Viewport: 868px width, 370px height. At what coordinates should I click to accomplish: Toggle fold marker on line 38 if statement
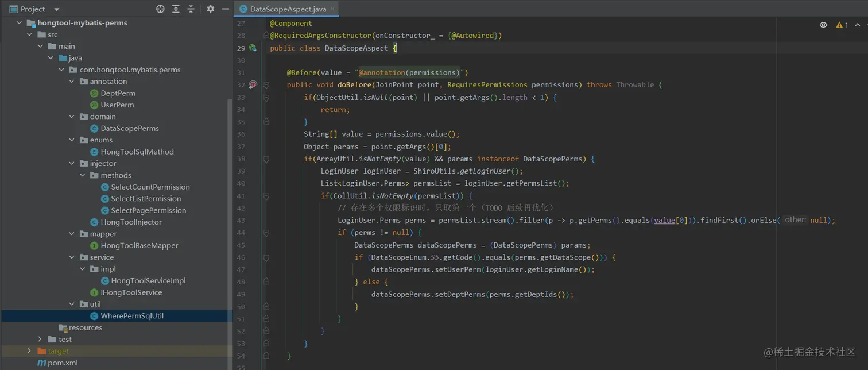(266, 159)
